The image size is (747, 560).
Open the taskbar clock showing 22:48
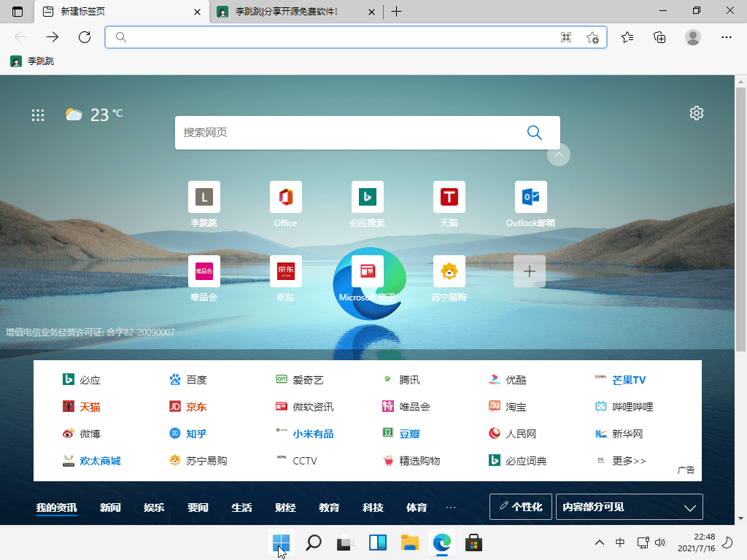(x=696, y=542)
